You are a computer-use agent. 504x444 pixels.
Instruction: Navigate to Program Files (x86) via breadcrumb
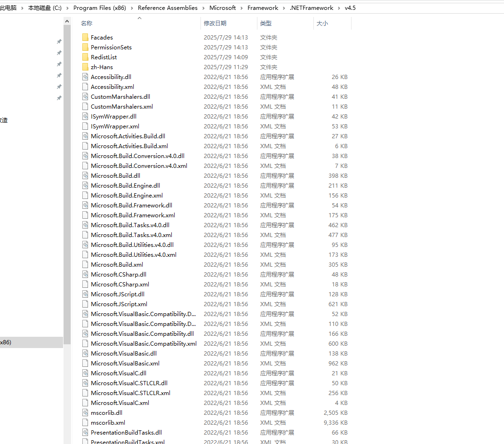[x=99, y=8]
